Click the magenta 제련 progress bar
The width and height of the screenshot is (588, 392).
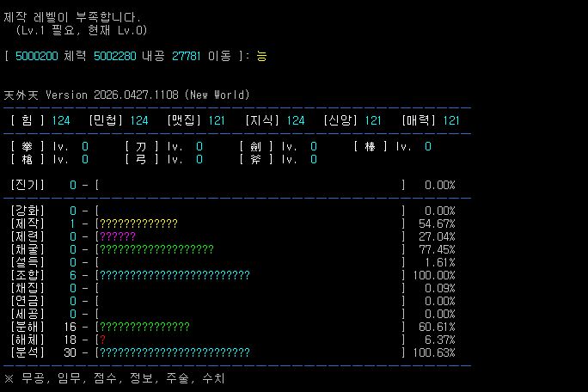click(x=117, y=236)
